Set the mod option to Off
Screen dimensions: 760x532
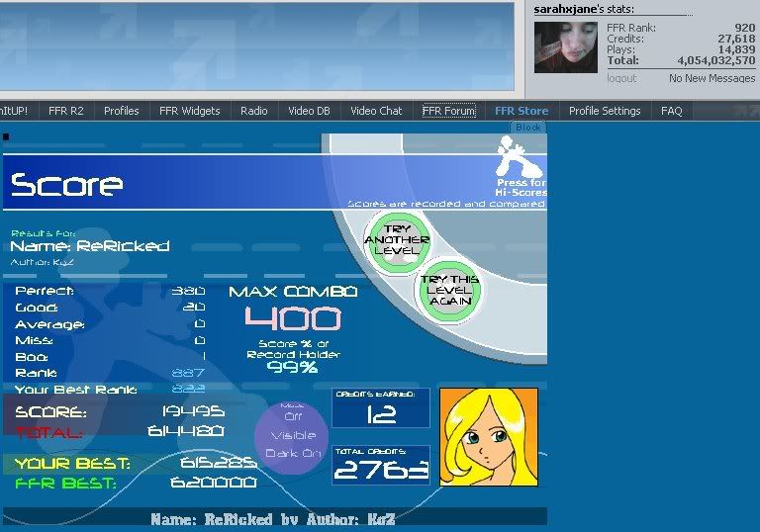(x=292, y=418)
